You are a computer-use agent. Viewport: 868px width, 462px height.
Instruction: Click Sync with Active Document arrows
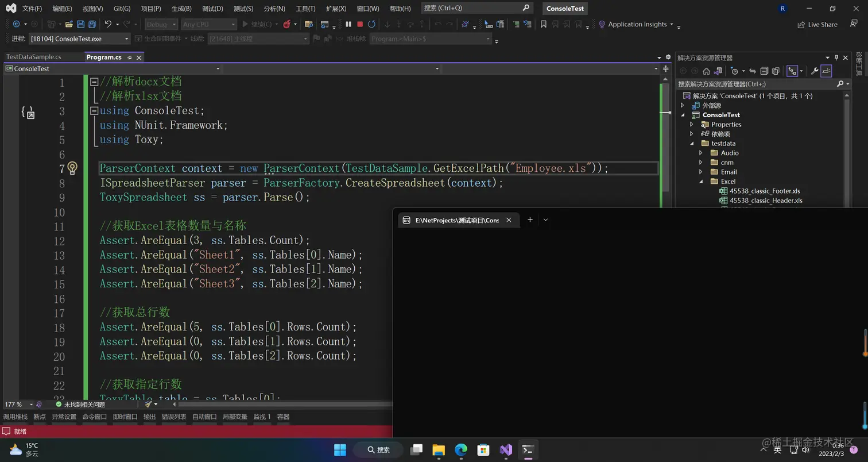tap(752, 71)
